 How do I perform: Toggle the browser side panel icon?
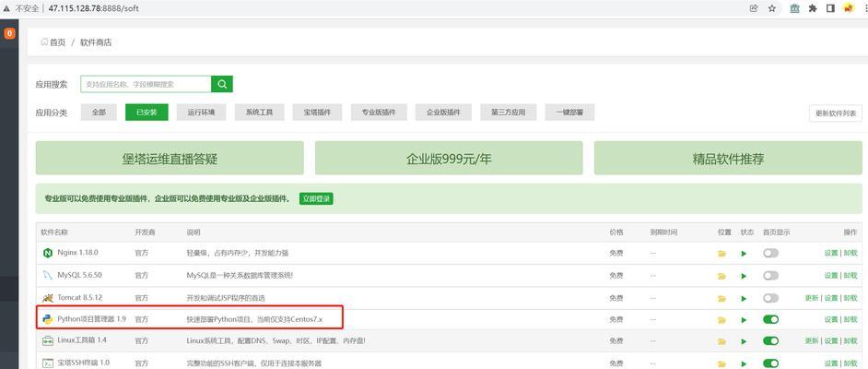(x=830, y=8)
